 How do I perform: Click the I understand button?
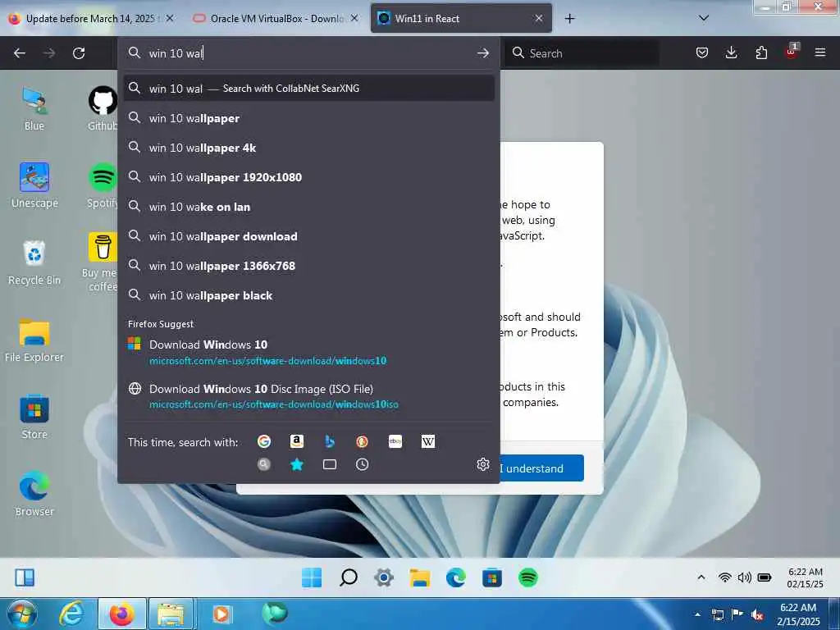(541, 468)
